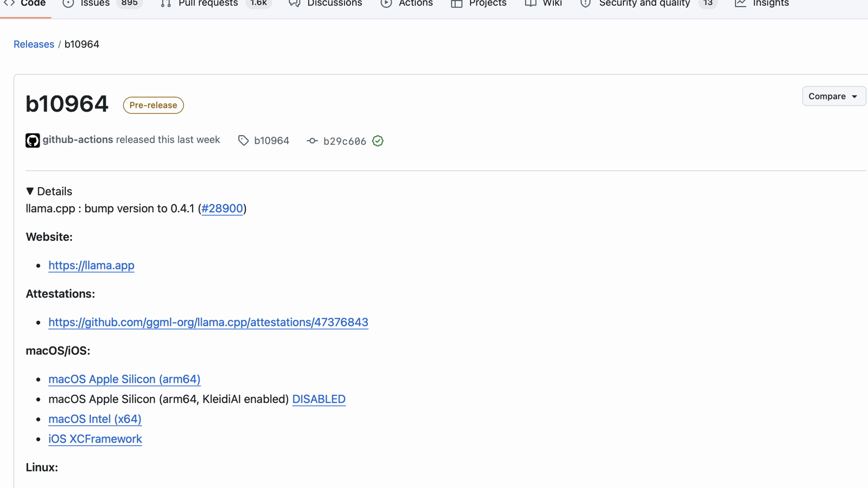Click the Security count badge 13
868x488 pixels.
click(708, 3)
